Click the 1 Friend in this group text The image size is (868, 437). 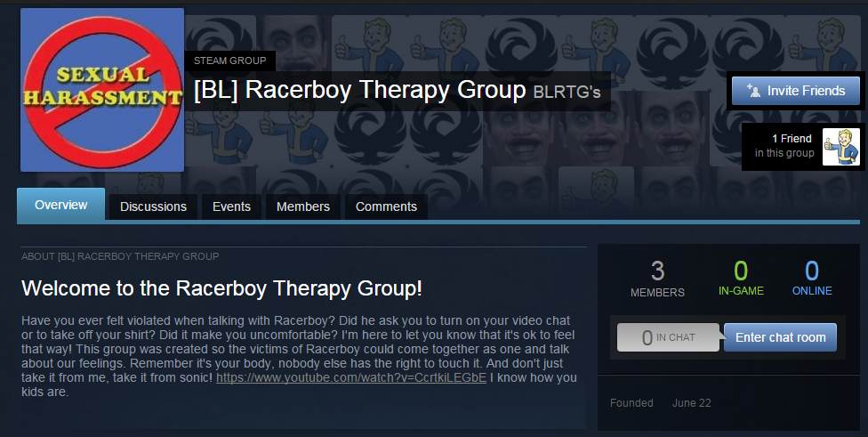[x=784, y=146]
